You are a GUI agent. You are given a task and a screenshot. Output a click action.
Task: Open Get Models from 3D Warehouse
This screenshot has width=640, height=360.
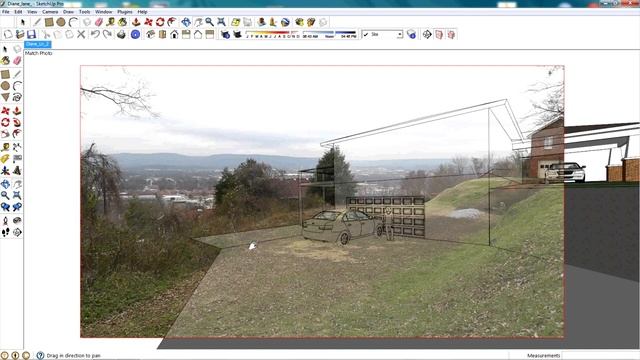299,22
